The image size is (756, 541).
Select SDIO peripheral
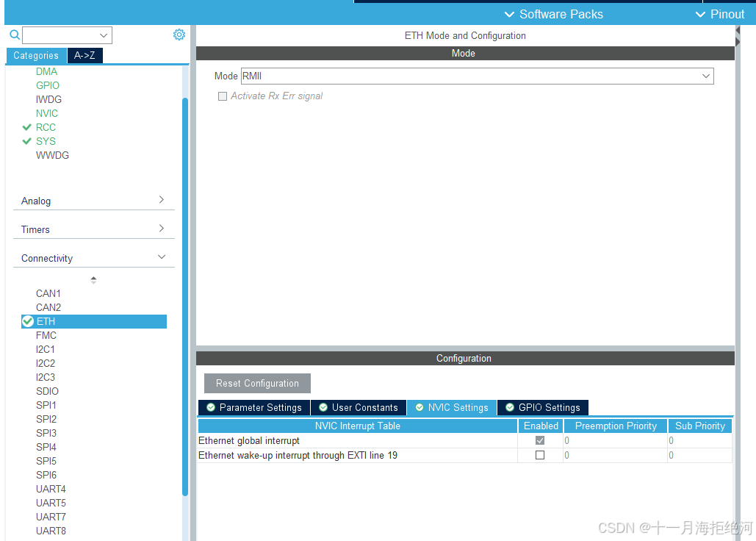[x=47, y=391]
